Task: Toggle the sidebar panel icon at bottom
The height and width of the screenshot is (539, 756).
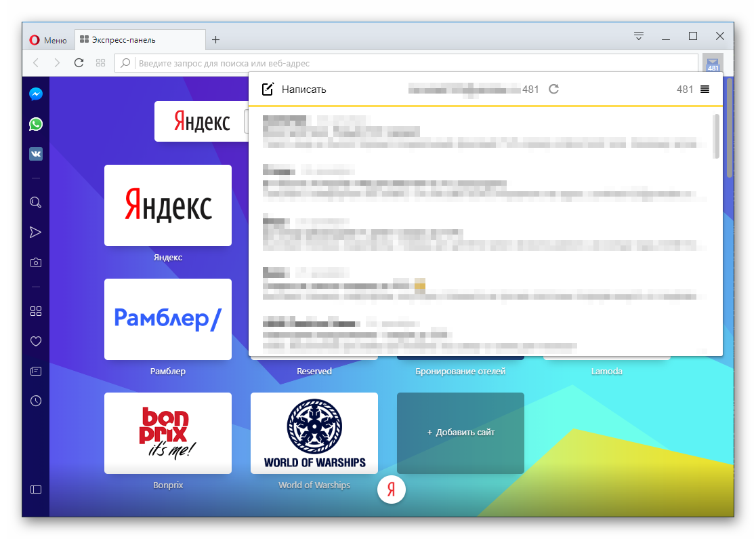Action: [36, 490]
